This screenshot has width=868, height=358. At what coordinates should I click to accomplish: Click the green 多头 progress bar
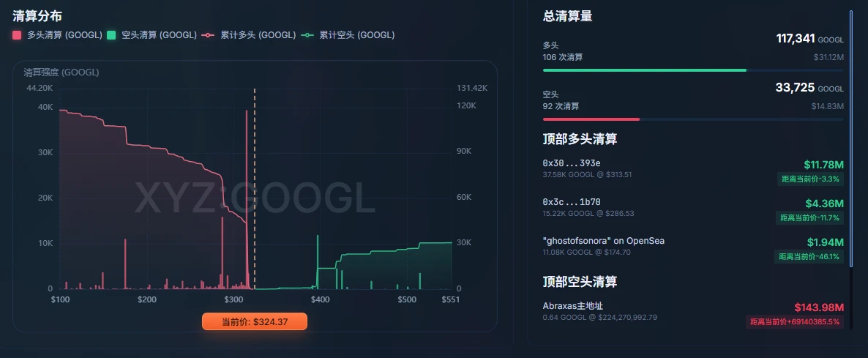tap(645, 70)
